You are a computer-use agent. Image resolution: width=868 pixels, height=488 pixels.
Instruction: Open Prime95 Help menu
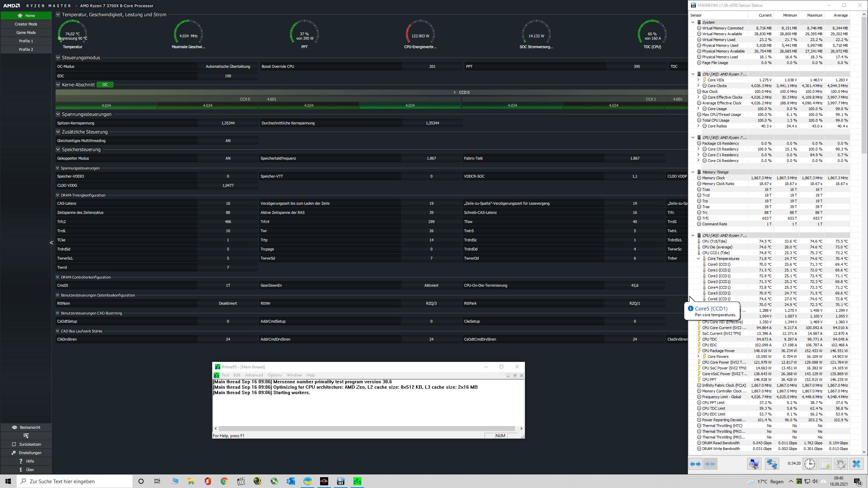311,375
